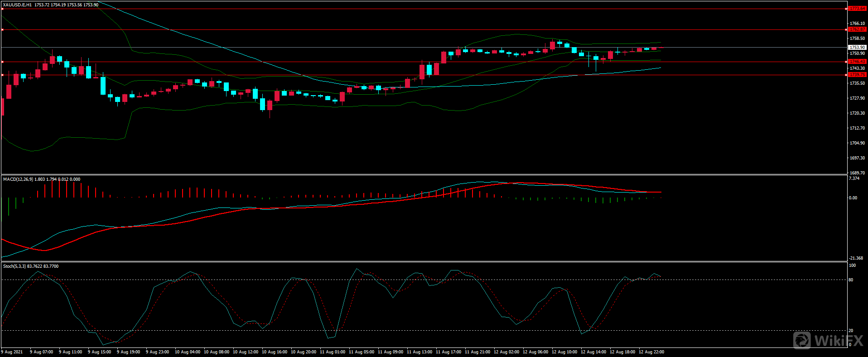The height and width of the screenshot is (357, 868).
Task: Click the Stoch(5,3,3) indicator label
Action: 14,266
